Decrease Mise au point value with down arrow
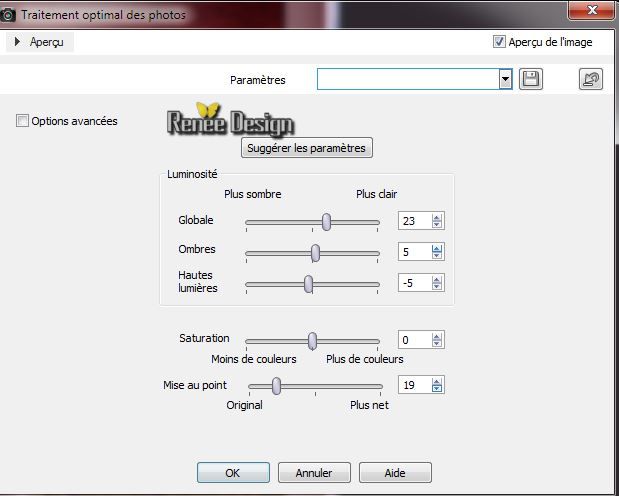Image resolution: width=619 pixels, height=496 pixels. [x=437, y=389]
